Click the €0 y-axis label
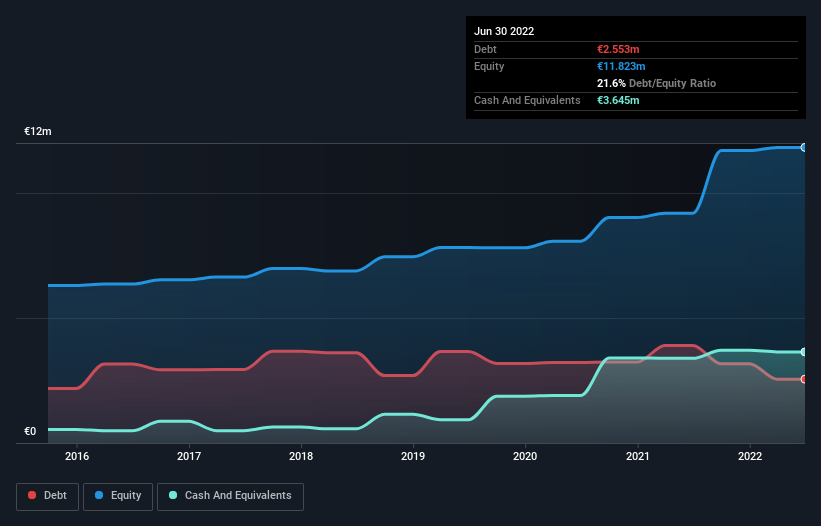The width and height of the screenshot is (821, 526). pyautogui.click(x=30, y=431)
